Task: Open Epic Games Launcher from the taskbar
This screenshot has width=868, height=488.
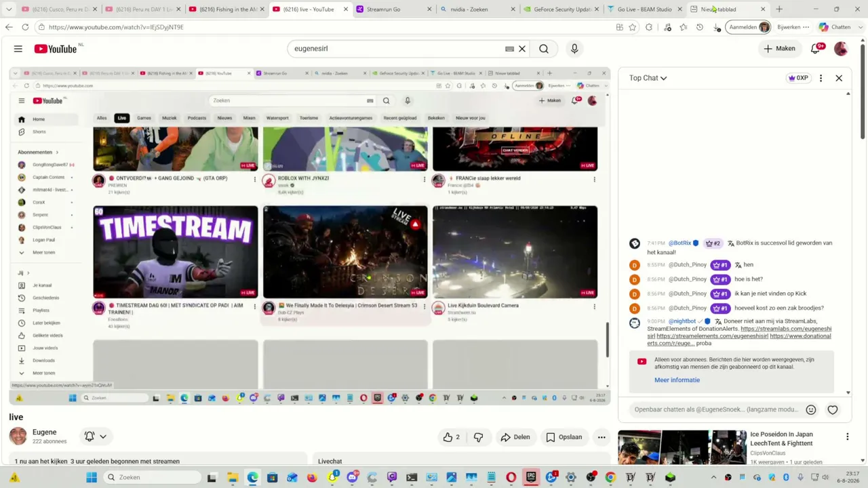Action: click(x=531, y=477)
